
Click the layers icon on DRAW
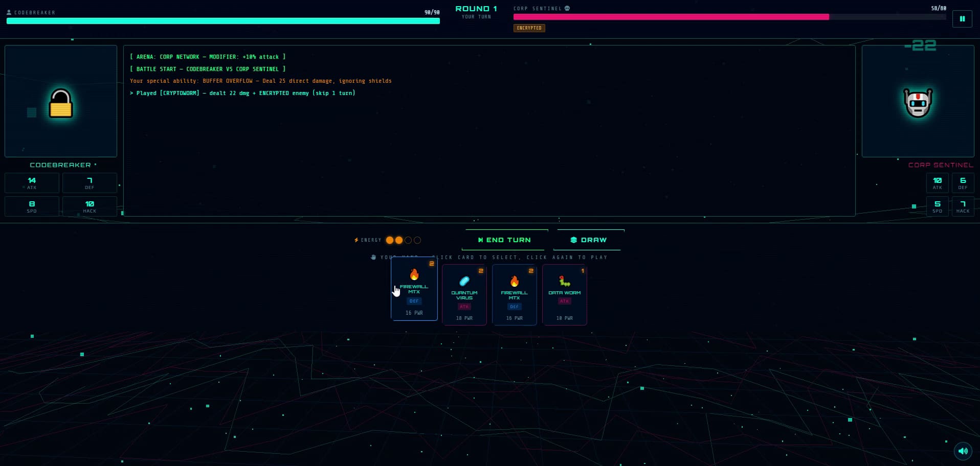pyautogui.click(x=573, y=240)
